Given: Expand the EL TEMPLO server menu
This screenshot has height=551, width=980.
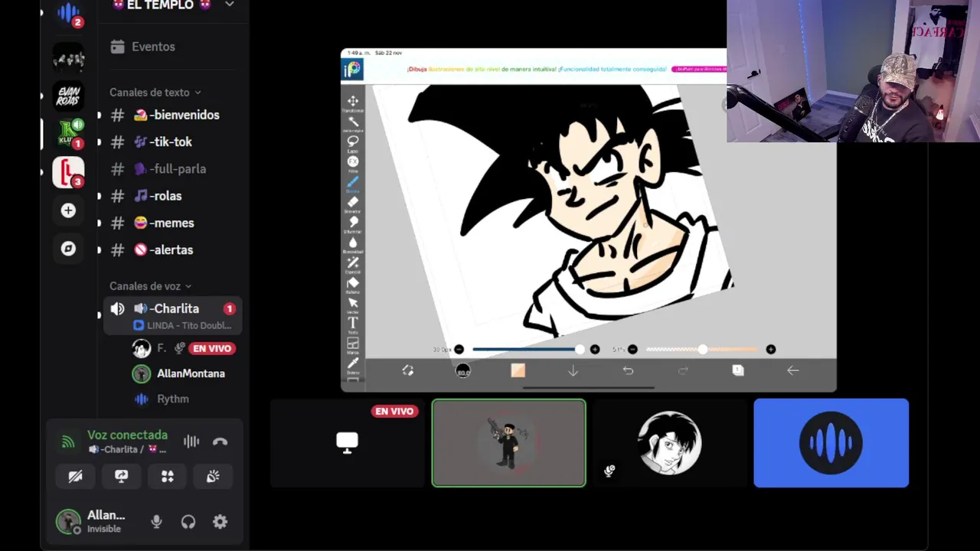Looking at the screenshot, I should (x=229, y=5).
